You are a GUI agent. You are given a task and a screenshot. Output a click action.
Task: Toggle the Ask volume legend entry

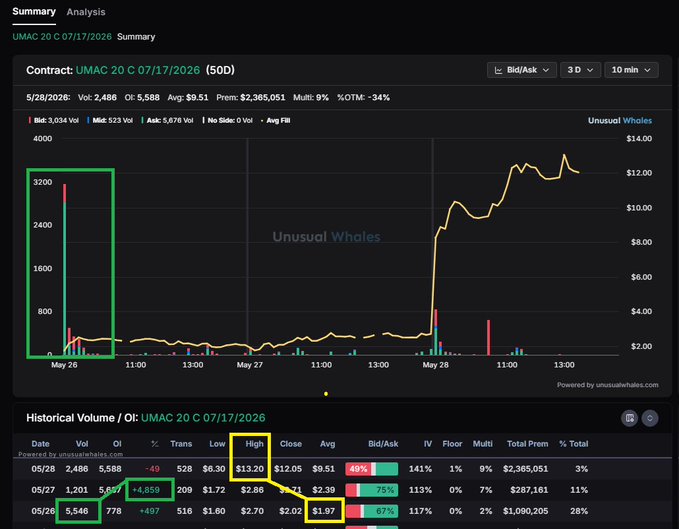coord(167,120)
